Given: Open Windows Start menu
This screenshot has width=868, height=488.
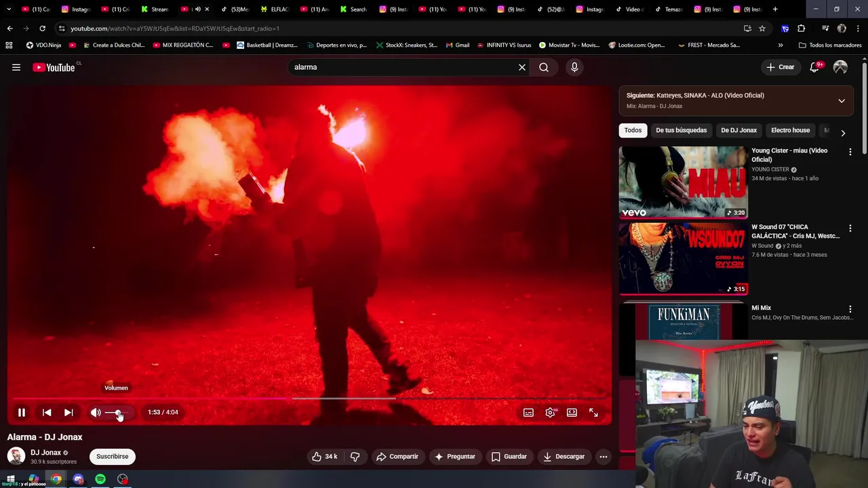Looking at the screenshot, I should click(x=10, y=479).
